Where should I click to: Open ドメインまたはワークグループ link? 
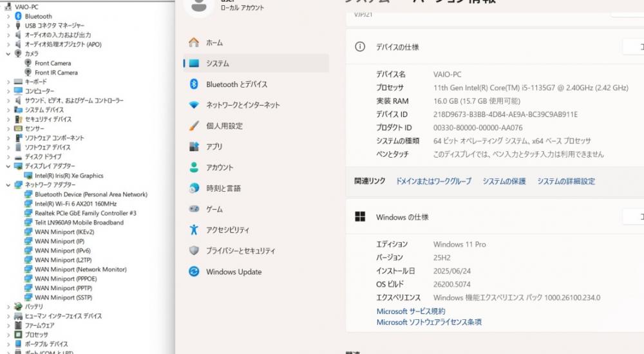coord(433,181)
